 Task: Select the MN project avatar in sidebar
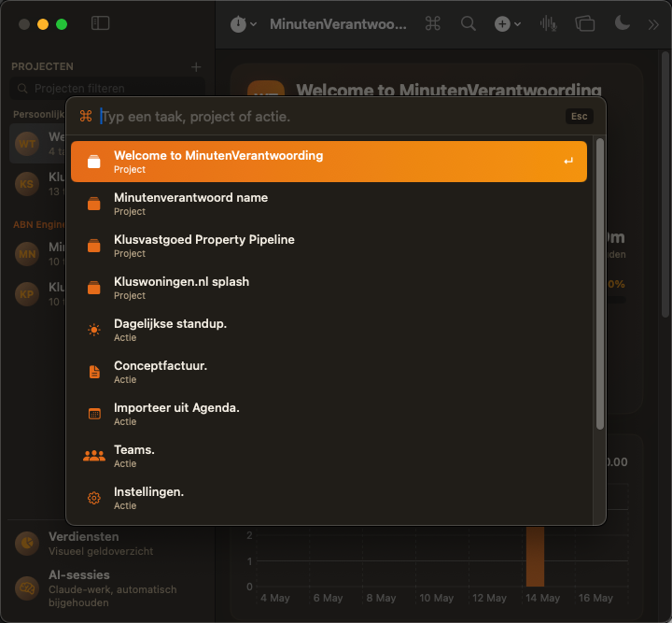click(x=26, y=254)
